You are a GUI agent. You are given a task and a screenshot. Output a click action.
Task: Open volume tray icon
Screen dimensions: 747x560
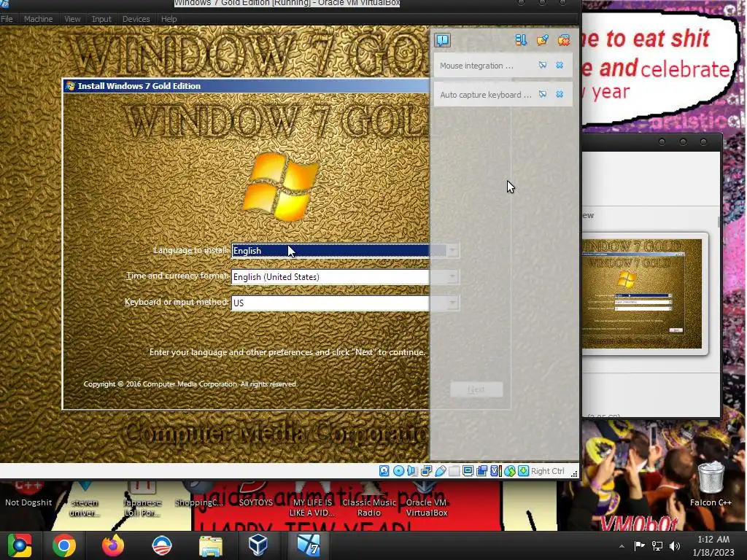[674, 545]
